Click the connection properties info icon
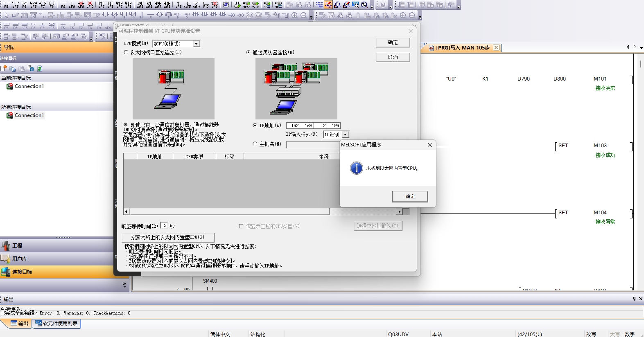The width and height of the screenshot is (644, 337). click(31, 68)
